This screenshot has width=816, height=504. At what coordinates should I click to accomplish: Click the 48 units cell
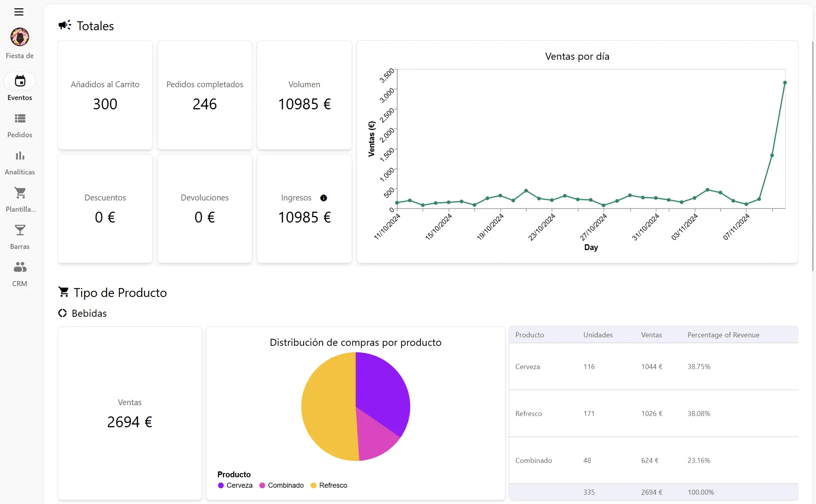(587, 461)
